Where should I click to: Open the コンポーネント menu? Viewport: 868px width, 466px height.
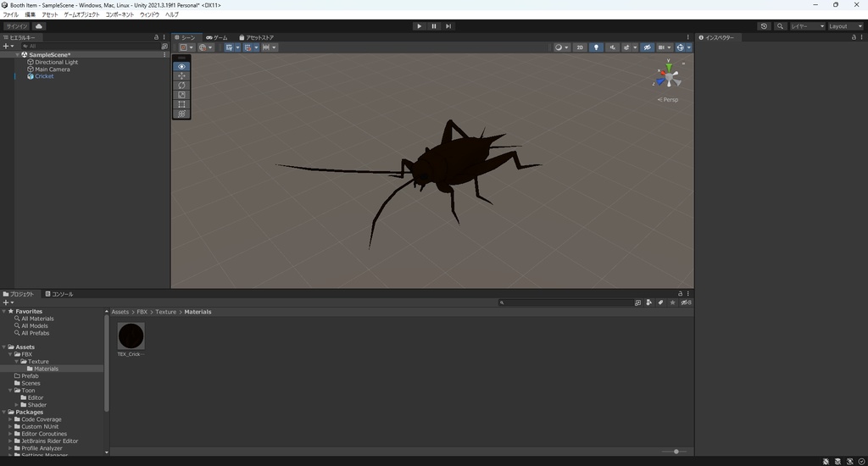(120, 14)
